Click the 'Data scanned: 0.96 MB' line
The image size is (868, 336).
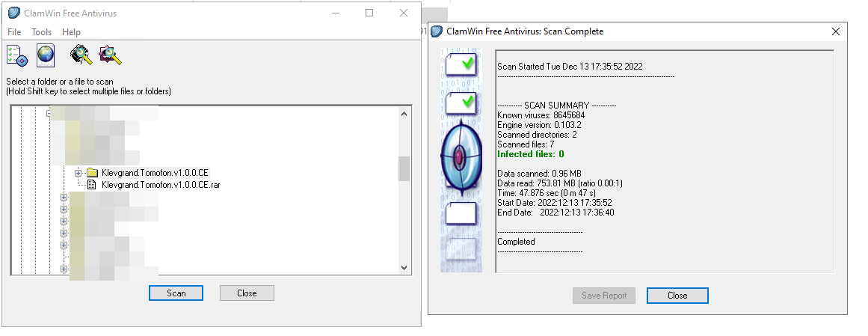[539, 174]
